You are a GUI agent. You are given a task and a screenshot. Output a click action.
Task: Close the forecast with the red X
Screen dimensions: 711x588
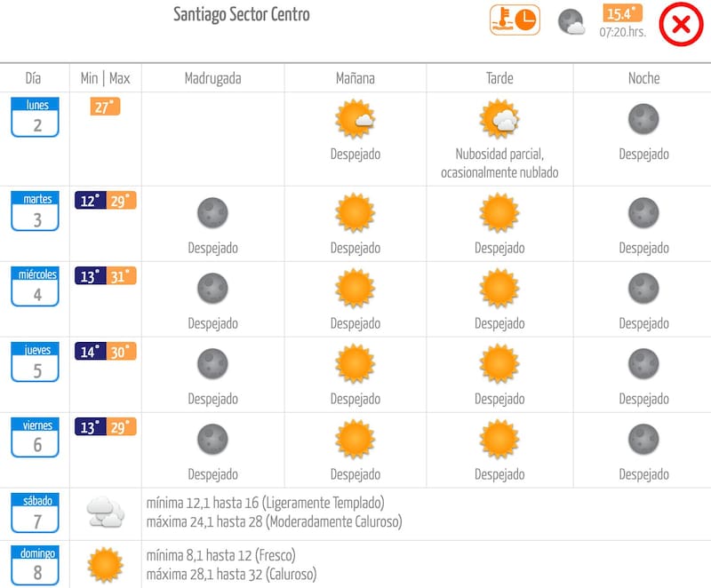(x=681, y=24)
